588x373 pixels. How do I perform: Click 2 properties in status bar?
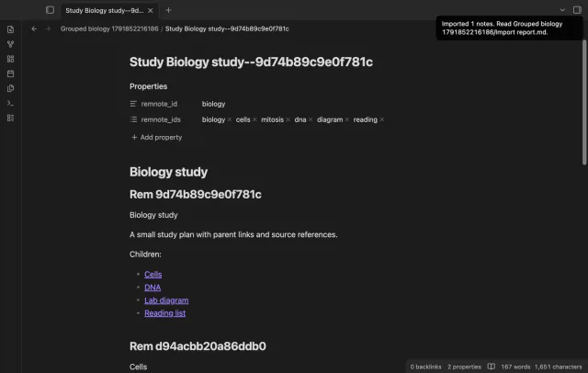click(x=464, y=367)
